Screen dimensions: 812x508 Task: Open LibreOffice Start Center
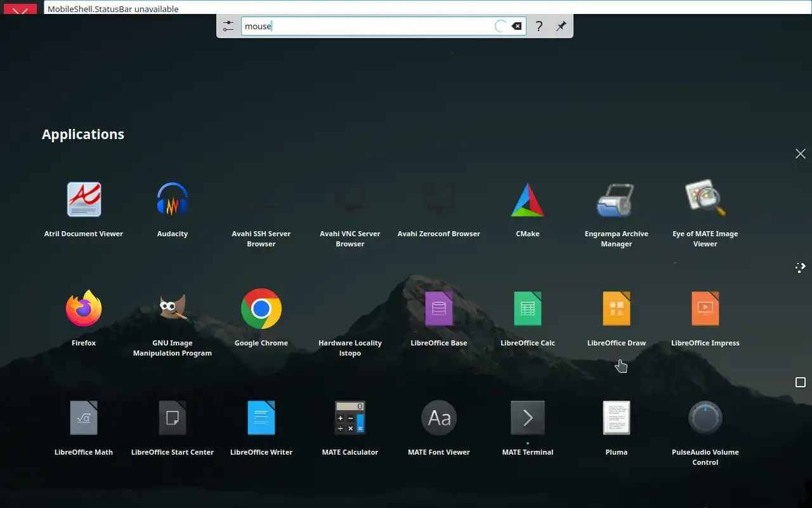(x=173, y=428)
